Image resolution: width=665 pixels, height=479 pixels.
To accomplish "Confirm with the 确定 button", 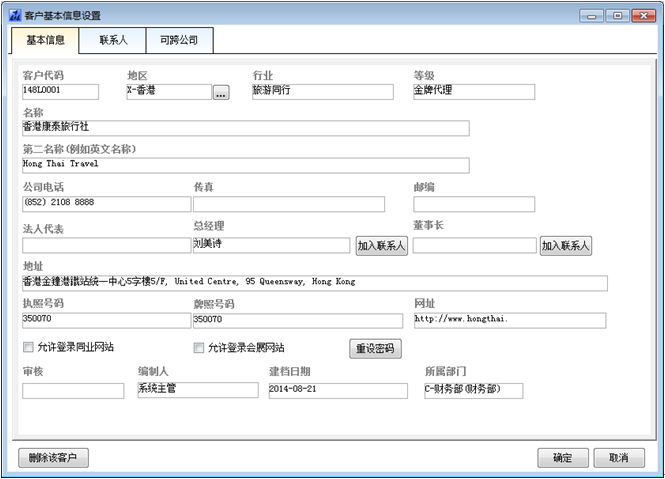I will click(563, 458).
